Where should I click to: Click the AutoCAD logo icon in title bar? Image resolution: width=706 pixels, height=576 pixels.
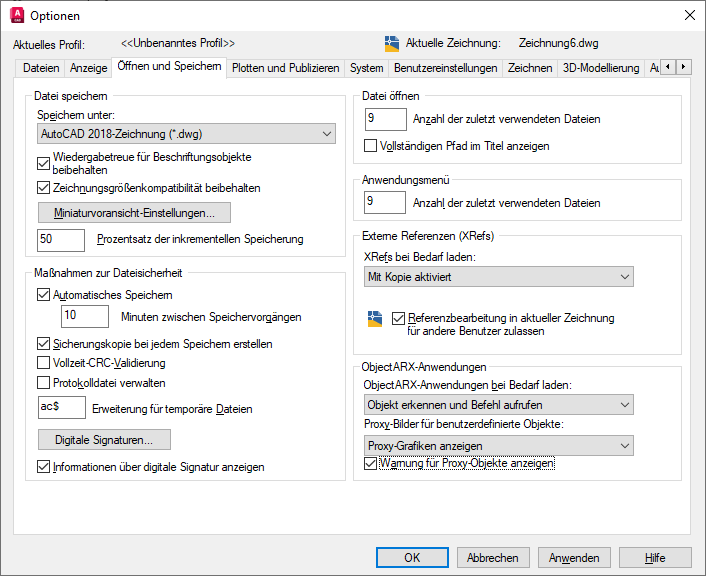tap(16, 15)
